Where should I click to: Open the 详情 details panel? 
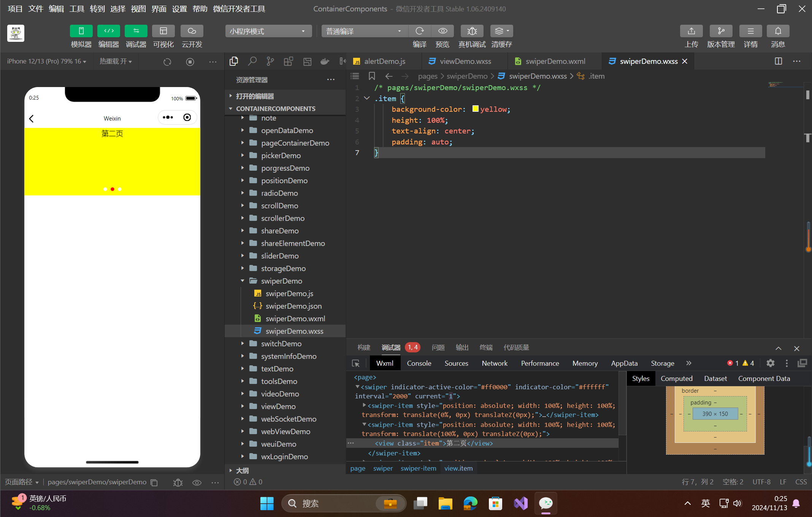[x=750, y=31]
